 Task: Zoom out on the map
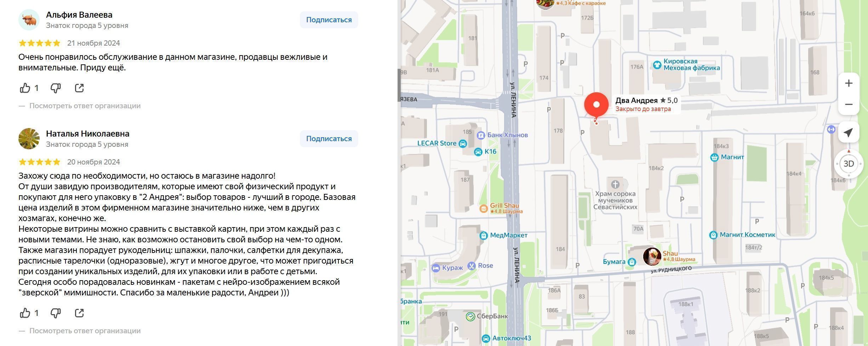coord(849,104)
